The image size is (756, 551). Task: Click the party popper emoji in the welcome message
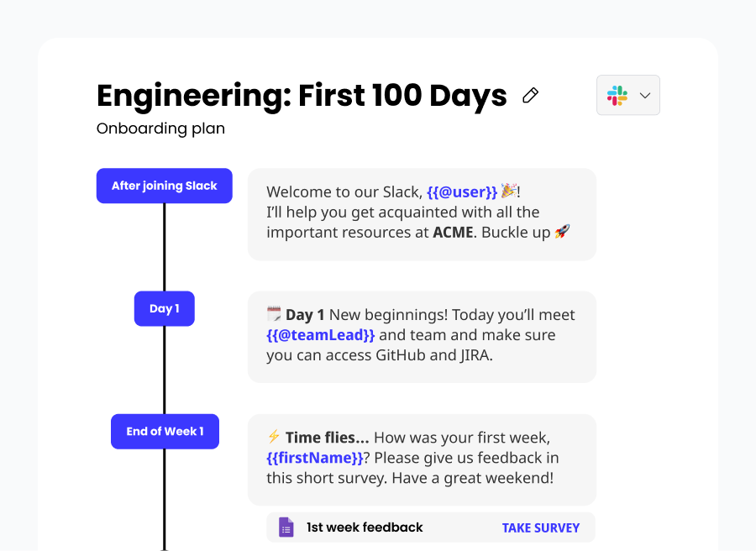(509, 192)
